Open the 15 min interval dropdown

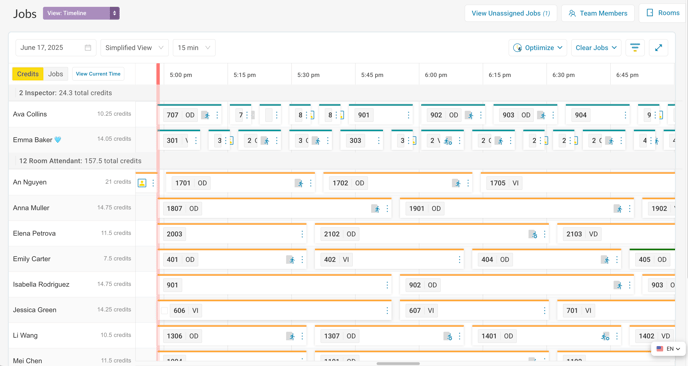point(194,48)
